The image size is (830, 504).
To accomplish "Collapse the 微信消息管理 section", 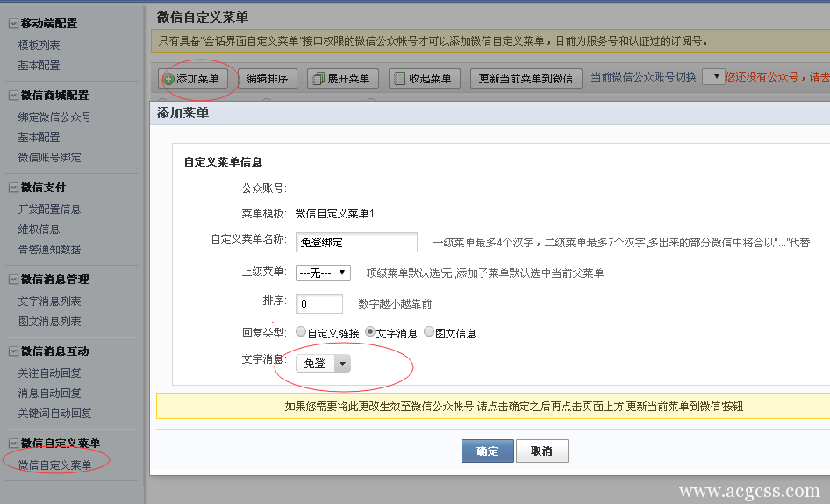I will 13,280.
